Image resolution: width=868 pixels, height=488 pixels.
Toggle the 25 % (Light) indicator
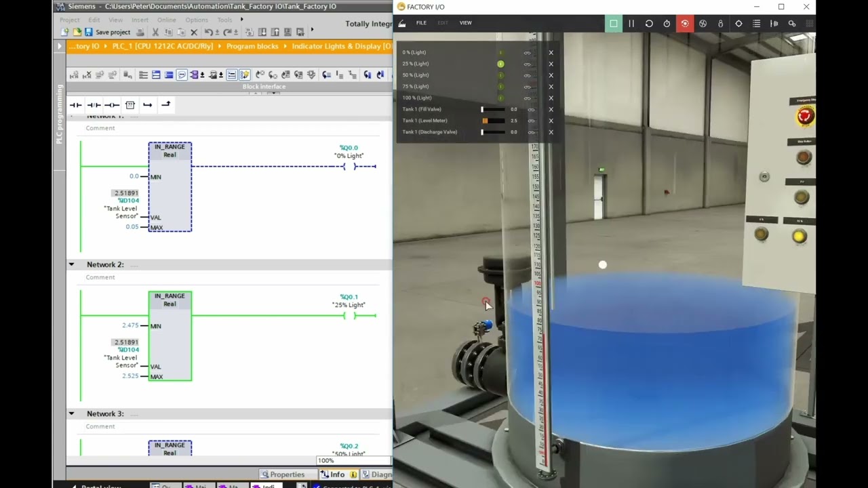click(500, 64)
